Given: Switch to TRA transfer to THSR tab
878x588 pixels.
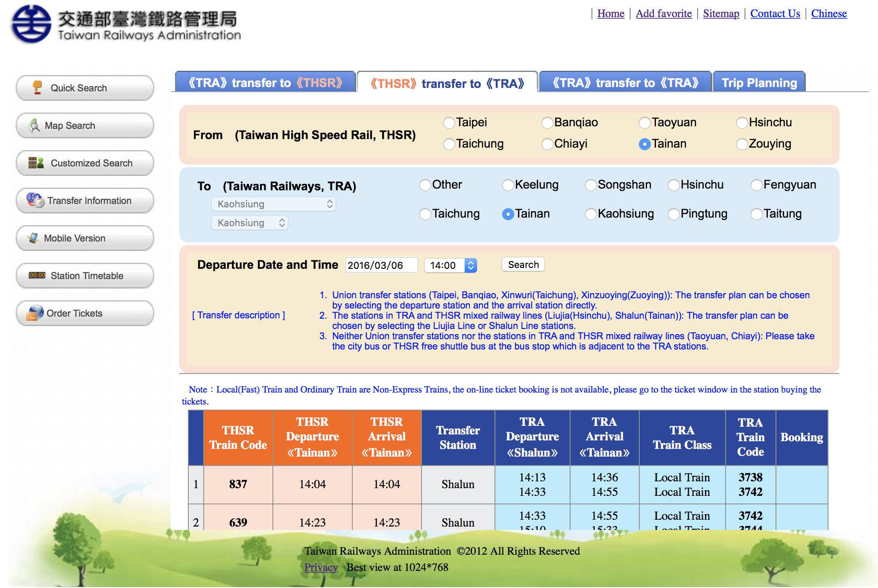Looking at the screenshot, I should point(265,82).
